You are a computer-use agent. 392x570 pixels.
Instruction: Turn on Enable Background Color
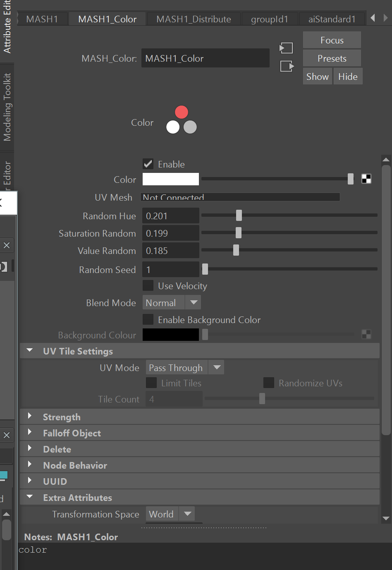[148, 319]
